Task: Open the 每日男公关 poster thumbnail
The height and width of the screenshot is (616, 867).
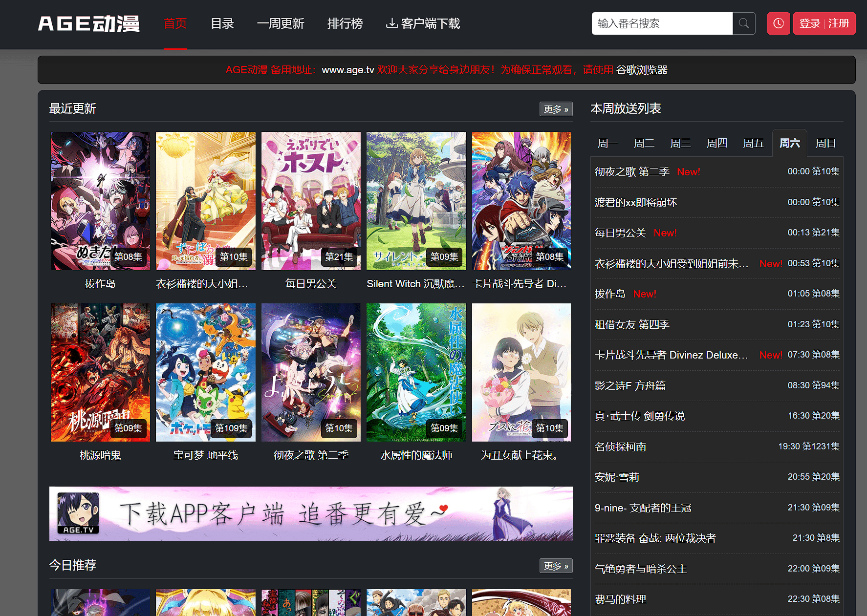Action: point(311,201)
